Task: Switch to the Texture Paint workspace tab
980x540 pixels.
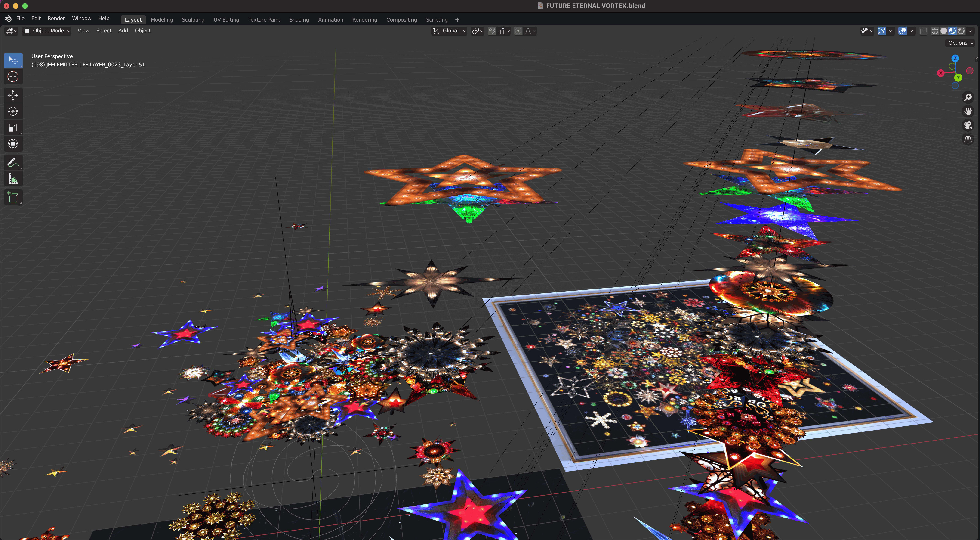Action: tap(264, 20)
